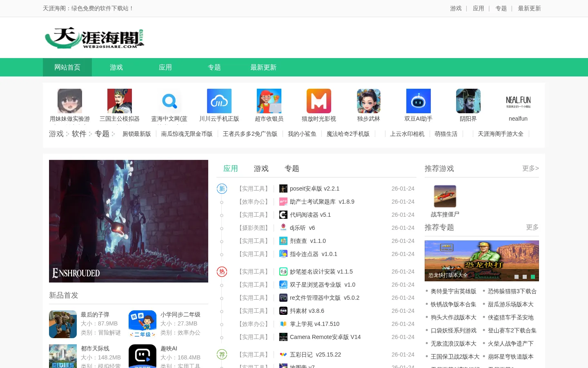Click the 应用 link in top header
The image size is (588, 368).
click(478, 8)
